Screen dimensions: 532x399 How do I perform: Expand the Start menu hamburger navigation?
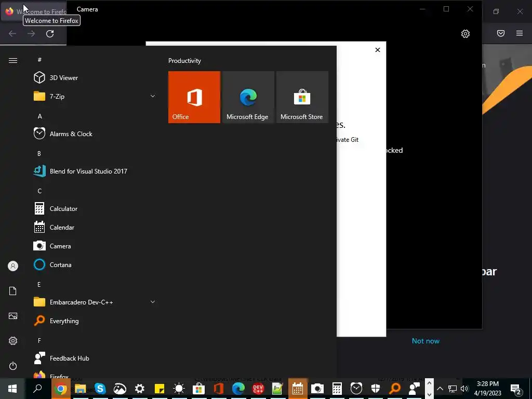pos(13,60)
